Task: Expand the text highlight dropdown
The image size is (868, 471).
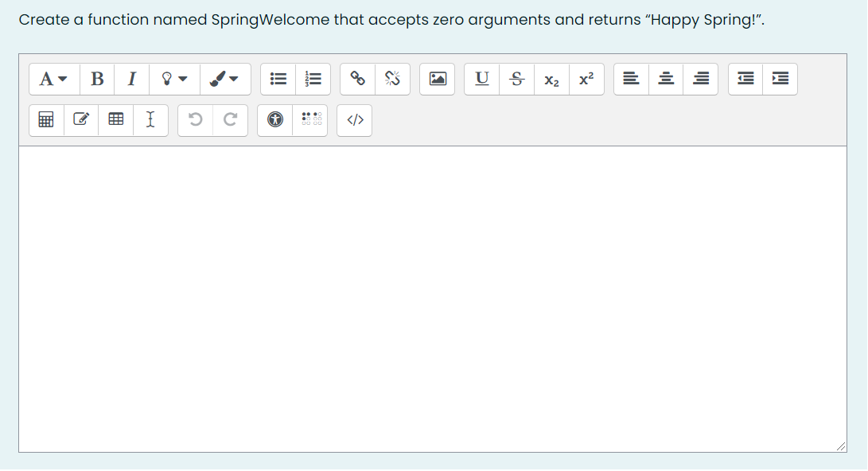Action: (174, 79)
